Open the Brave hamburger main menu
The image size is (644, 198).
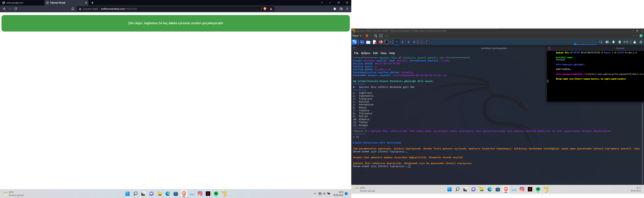point(347,9)
